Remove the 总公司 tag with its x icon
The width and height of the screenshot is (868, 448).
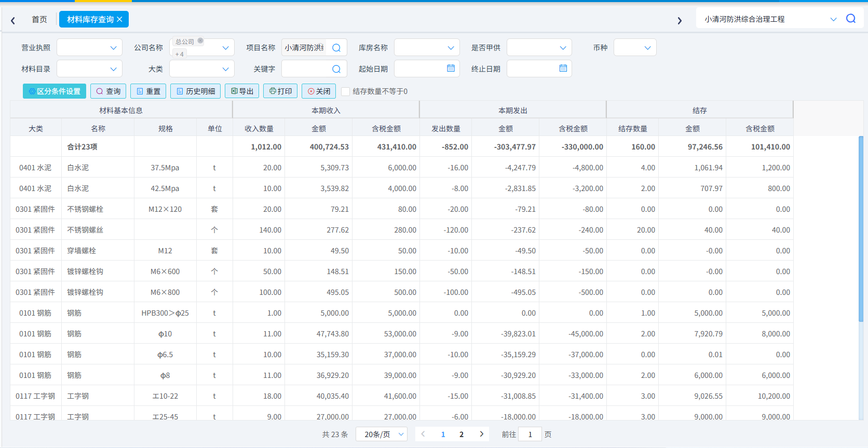pos(200,40)
